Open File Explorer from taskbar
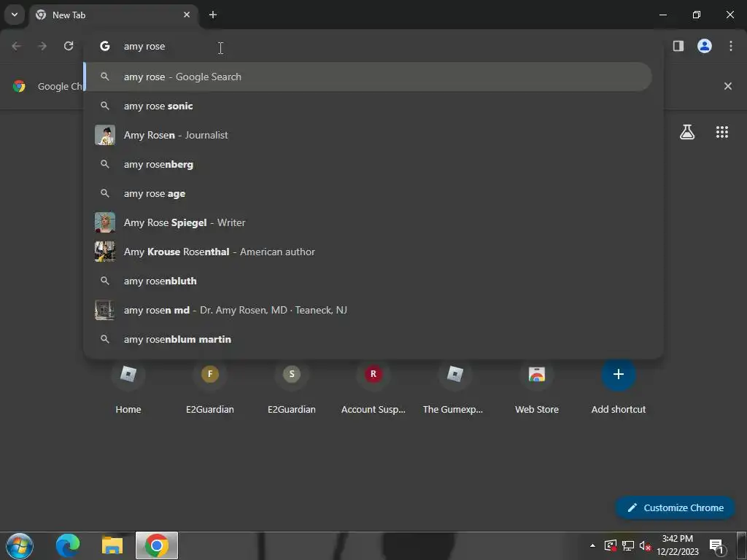The height and width of the screenshot is (560, 747). (112, 545)
